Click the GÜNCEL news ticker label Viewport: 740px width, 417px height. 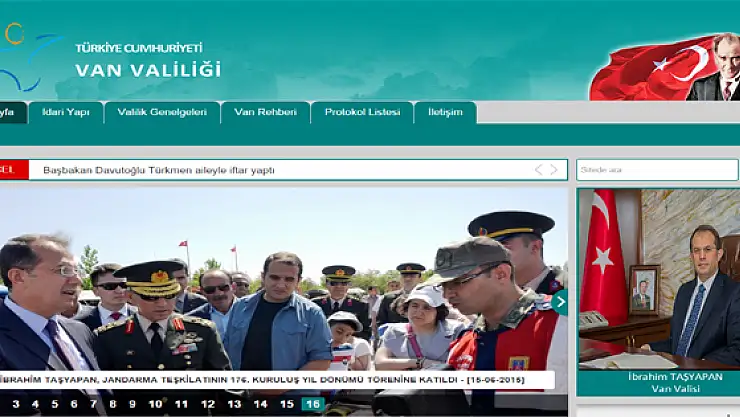pos(14,170)
